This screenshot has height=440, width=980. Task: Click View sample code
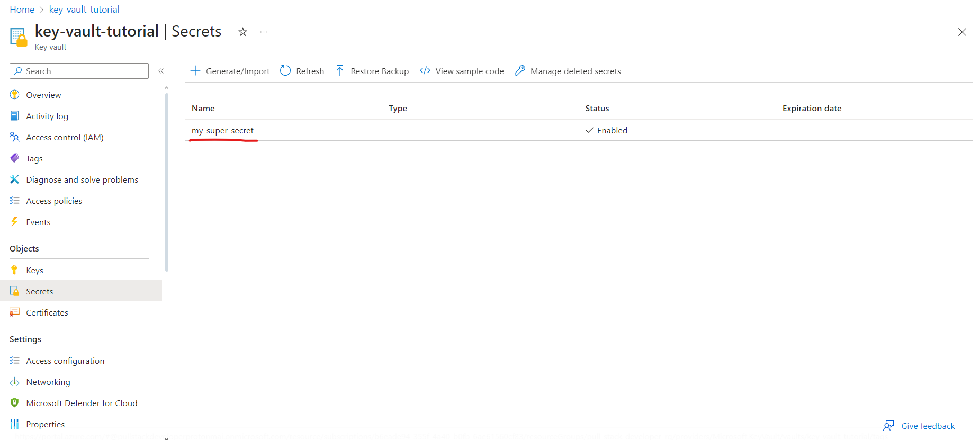(x=470, y=71)
